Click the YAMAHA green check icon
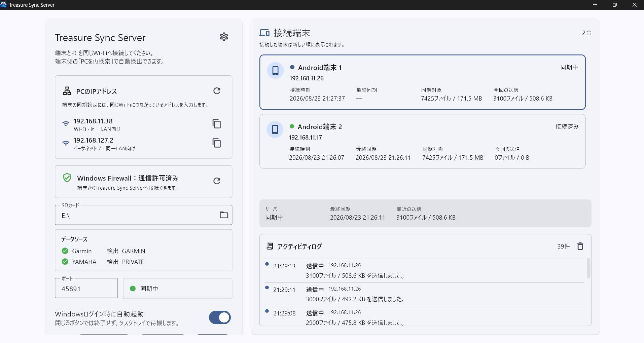 (x=65, y=262)
